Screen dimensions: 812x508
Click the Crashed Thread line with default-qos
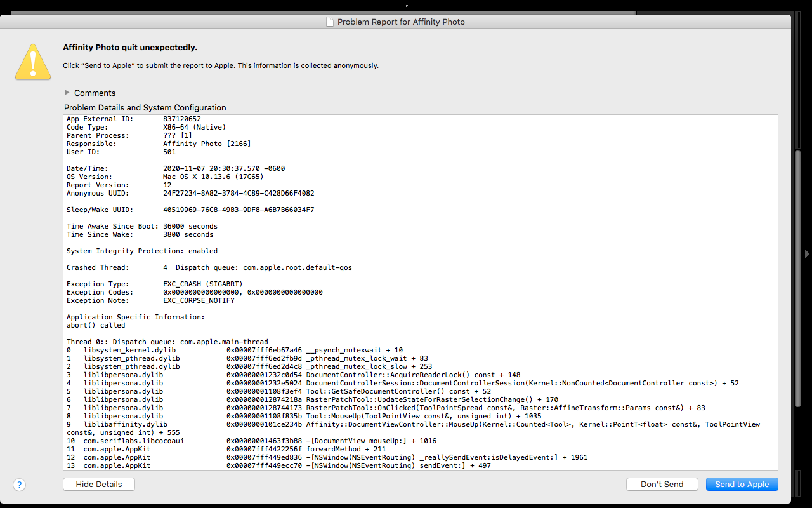(x=209, y=267)
